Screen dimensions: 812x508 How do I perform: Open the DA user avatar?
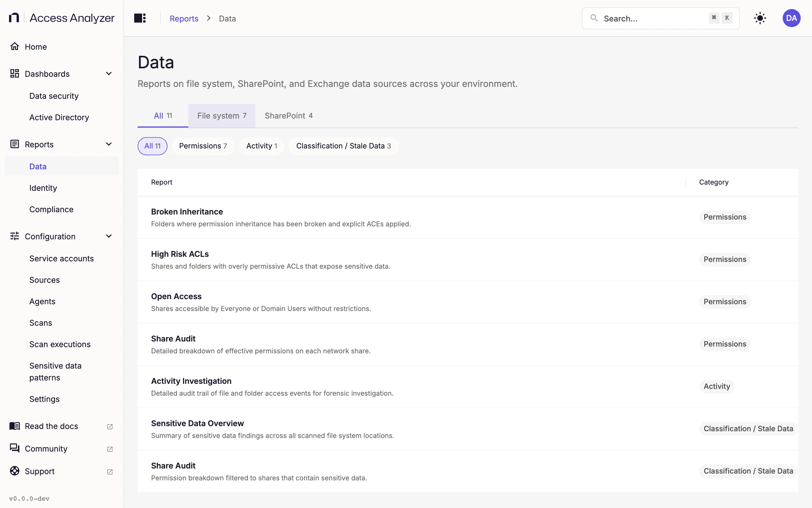tap(791, 18)
